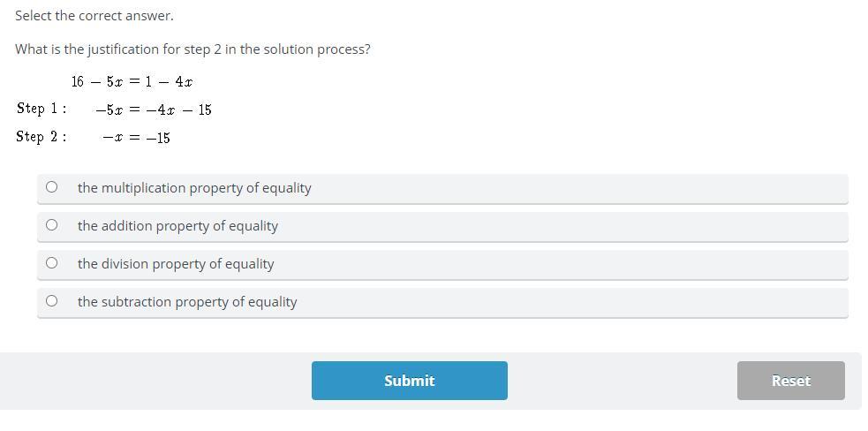Click the "Select the correct answer." instruction
This screenshot has height=431, width=868.
pyautogui.click(x=94, y=16)
